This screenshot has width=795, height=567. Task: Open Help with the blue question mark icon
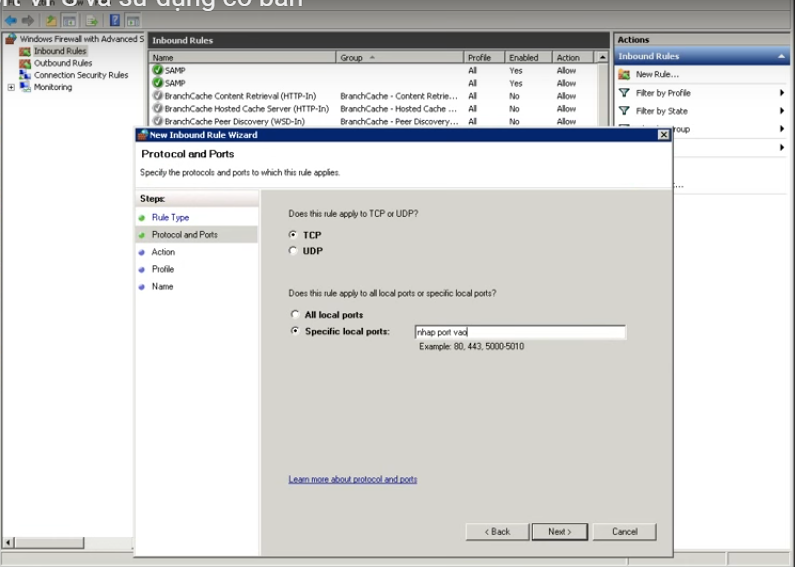pos(115,20)
